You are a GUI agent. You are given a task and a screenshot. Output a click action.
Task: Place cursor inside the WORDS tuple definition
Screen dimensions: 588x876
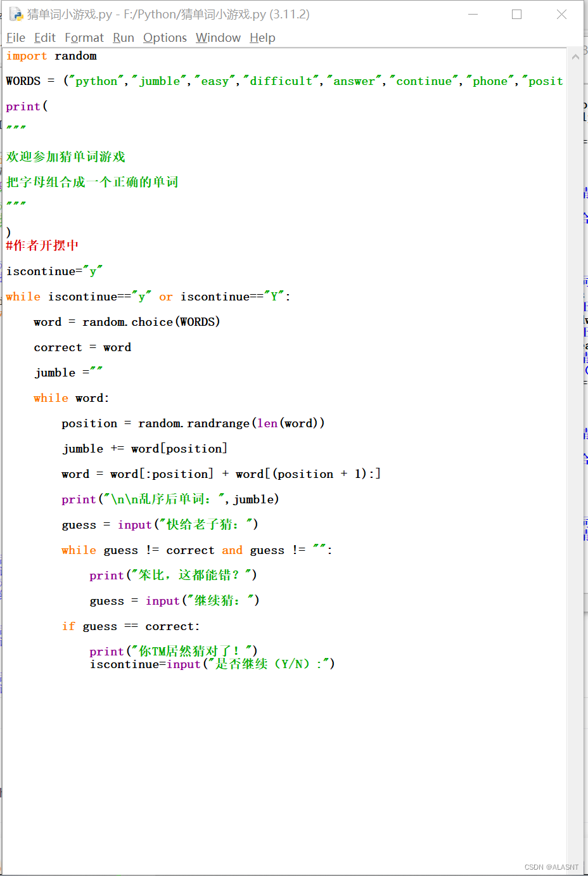click(x=253, y=81)
